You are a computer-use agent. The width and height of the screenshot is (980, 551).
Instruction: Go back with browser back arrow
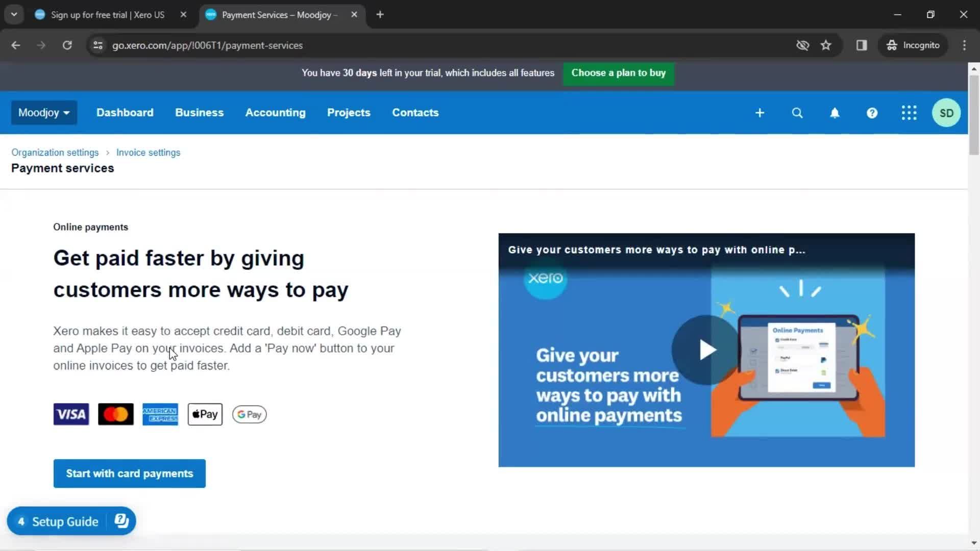pos(16,45)
